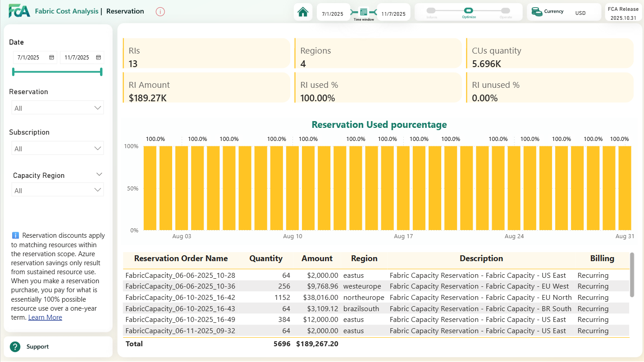644x362 pixels.
Task: Click the Support question mark icon
Action: pos(15,347)
